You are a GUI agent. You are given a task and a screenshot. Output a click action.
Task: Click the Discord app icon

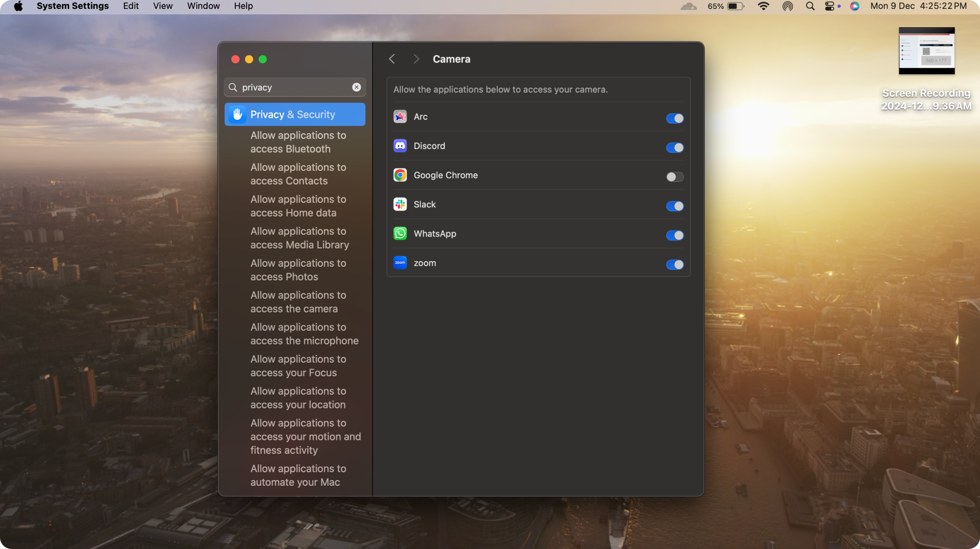point(400,146)
